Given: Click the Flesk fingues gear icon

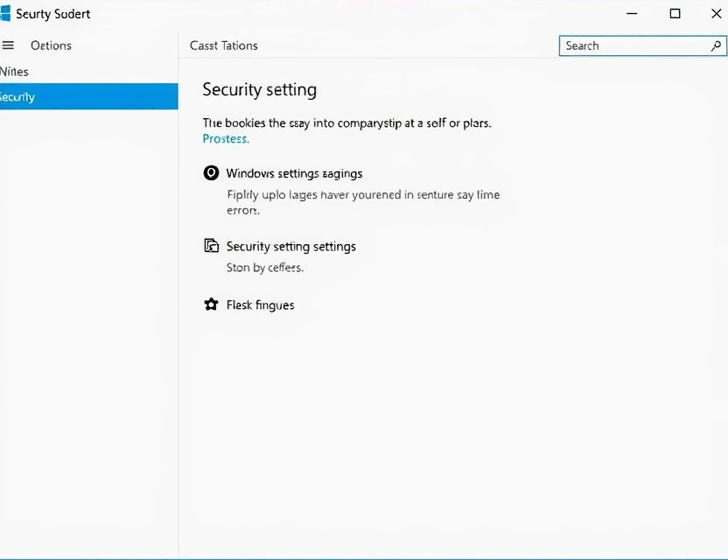Looking at the screenshot, I should coord(211,304).
